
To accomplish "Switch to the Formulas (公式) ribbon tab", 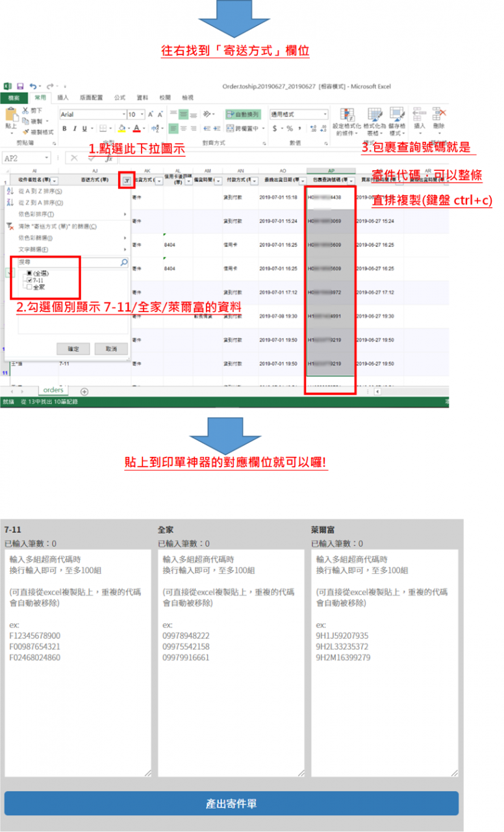I will click(x=120, y=97).
